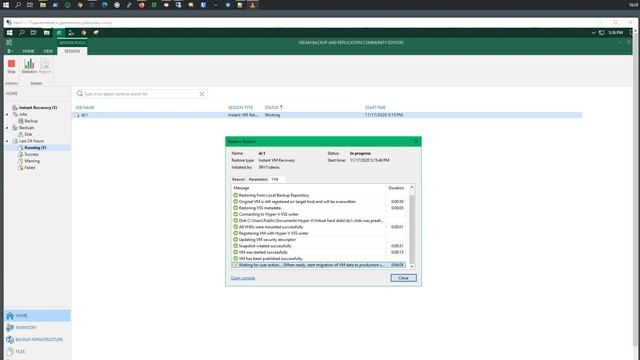
Task: Open the Reason tab in Restore Session dialog
Action: [x=238, y=179]
